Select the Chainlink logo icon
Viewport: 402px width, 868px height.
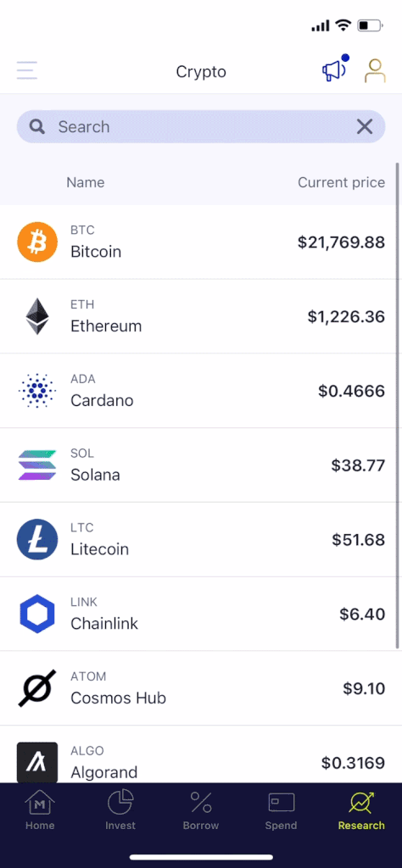click(37, 614)
